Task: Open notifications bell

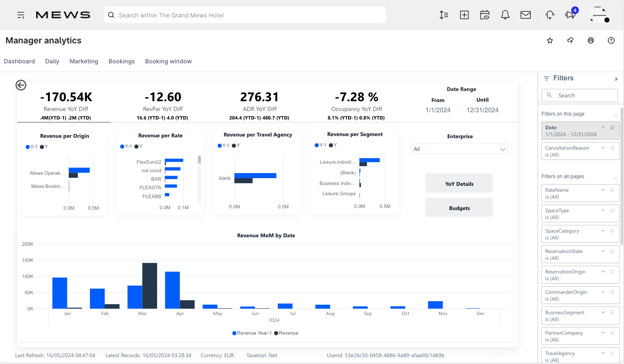Action: tap(505, 15)
